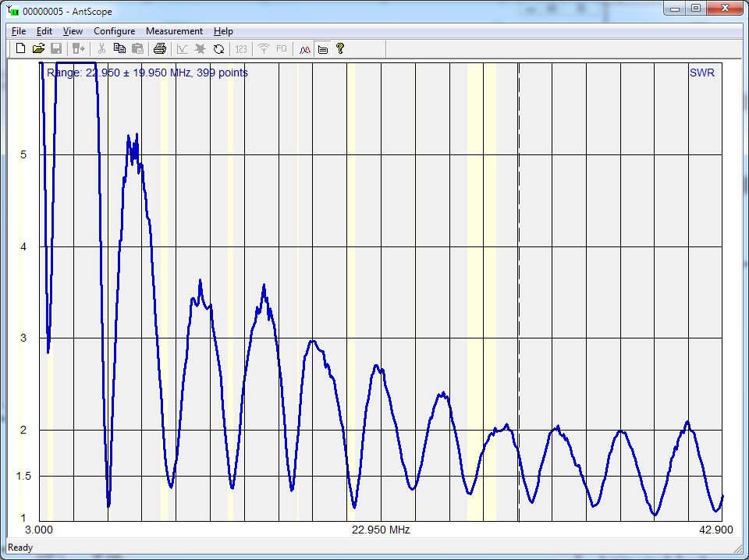This screenshot has height=560, width=749.
Task: Open the Help menu
Action: (x=223, y=31)
